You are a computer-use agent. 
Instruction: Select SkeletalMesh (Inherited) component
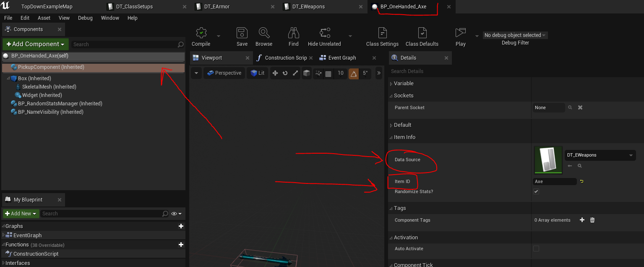(49, 87)
